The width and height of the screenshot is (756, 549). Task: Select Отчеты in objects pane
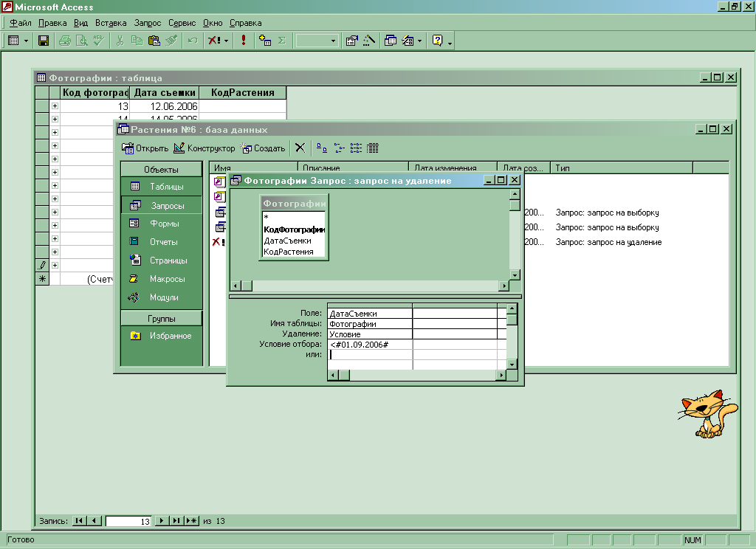(162, 242)
